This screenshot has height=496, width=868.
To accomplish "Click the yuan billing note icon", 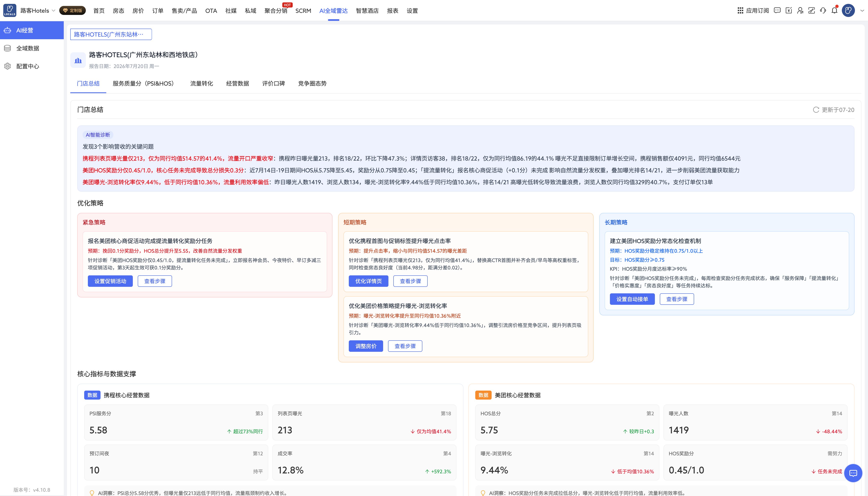I will [789, 11].
